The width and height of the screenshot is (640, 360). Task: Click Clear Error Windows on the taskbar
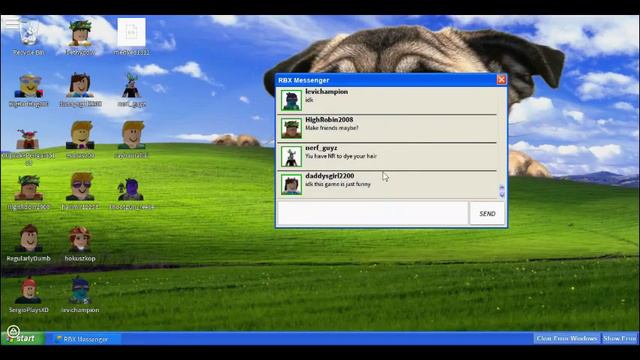567,338
